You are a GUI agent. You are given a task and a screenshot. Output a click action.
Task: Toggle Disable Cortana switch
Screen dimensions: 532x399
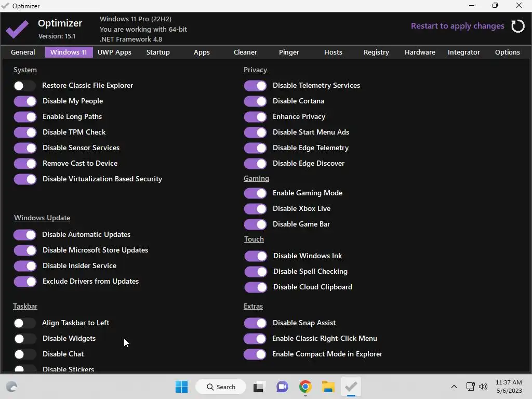click(255, 101)
